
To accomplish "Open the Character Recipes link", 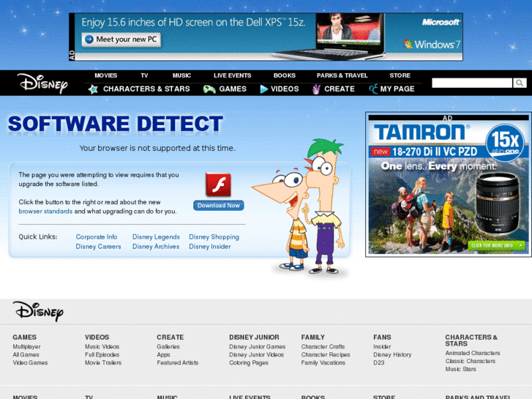I will (326, 354).
